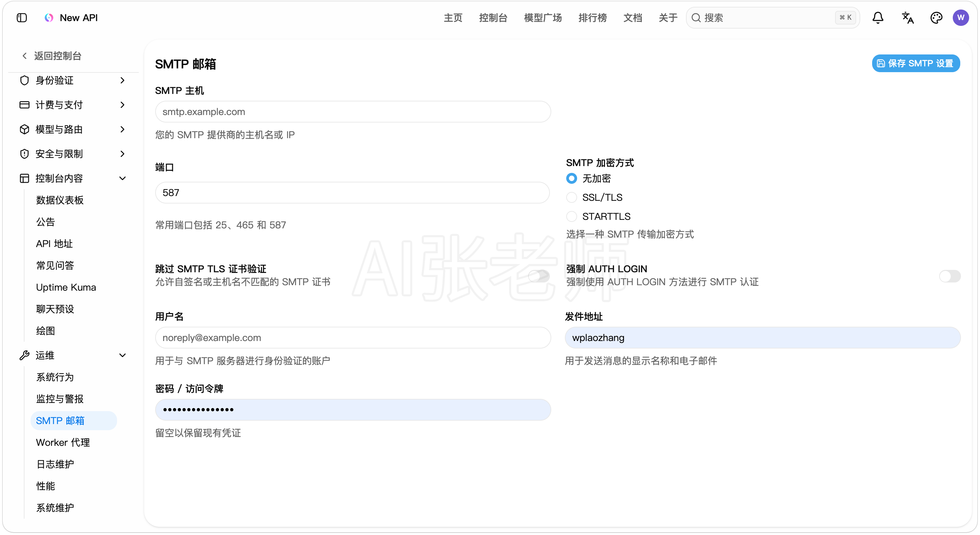Open Worker 代理 in the sidebar

click(x=63, y=442)
